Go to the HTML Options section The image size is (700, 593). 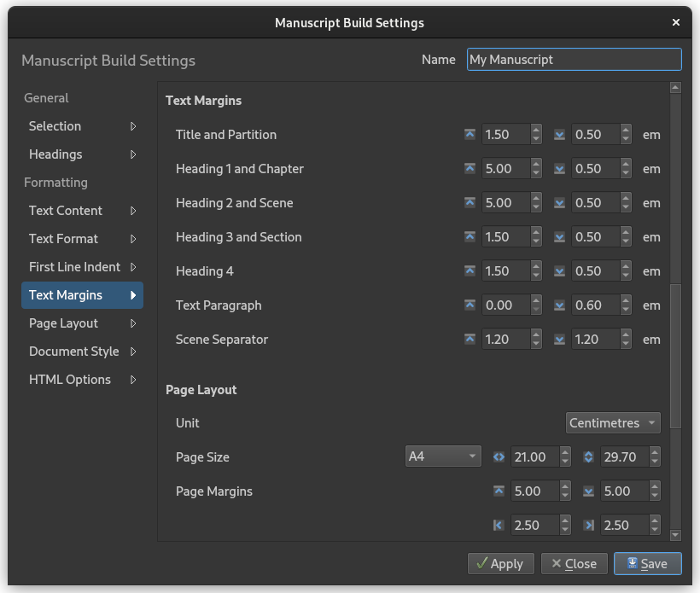tap(82, 380)
